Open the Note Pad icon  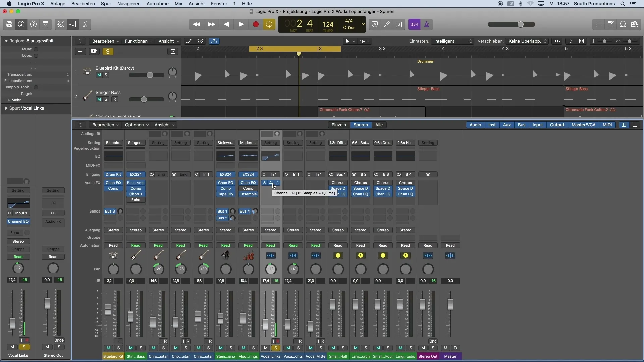[610, 24]
